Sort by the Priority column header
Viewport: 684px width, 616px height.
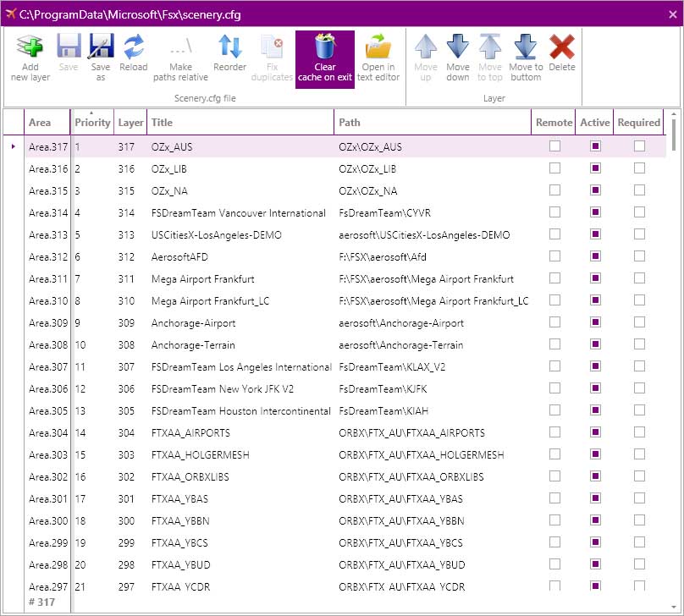(x=92, y=123)
